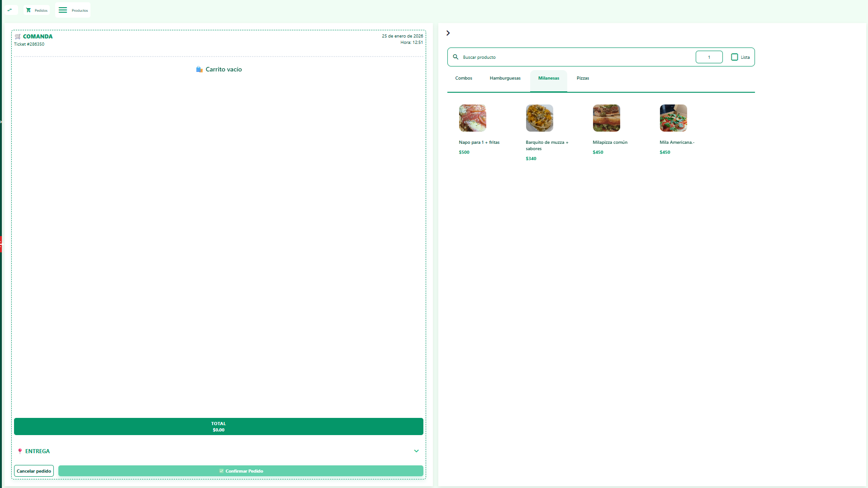Click the cart icon on Pedidos button
This screenshot has width=868, height=488.
[29, 10]
